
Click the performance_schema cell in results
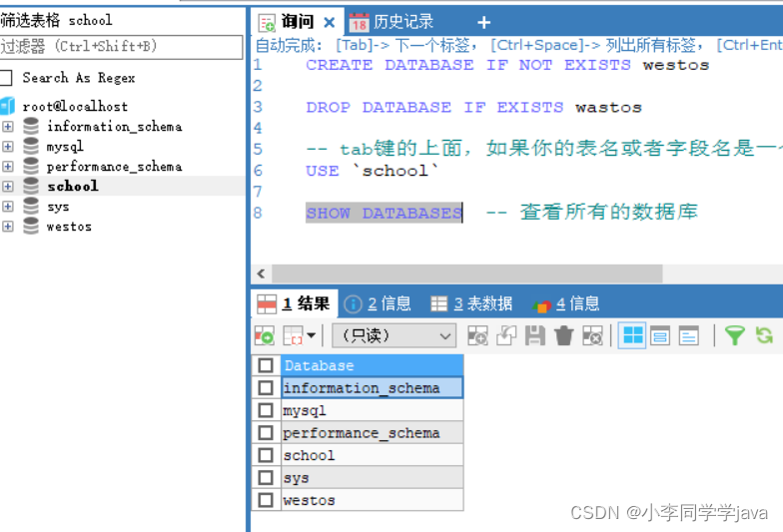tap(372, 433)
